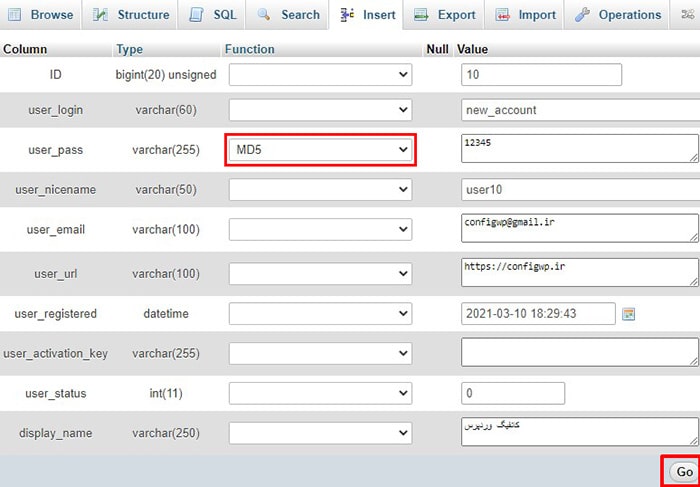The image size is (700, 487).
Task: Click the user_registered column name
Action: coord(55,314)
